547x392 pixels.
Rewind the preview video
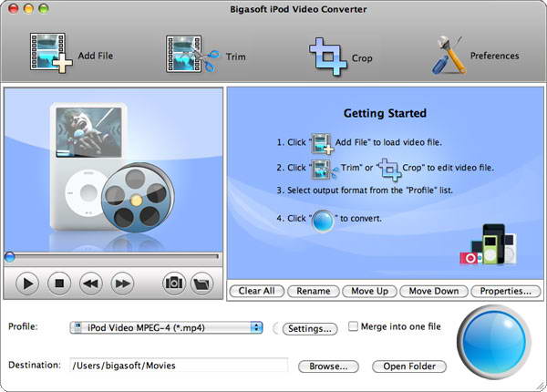click(x=90, y=284)
